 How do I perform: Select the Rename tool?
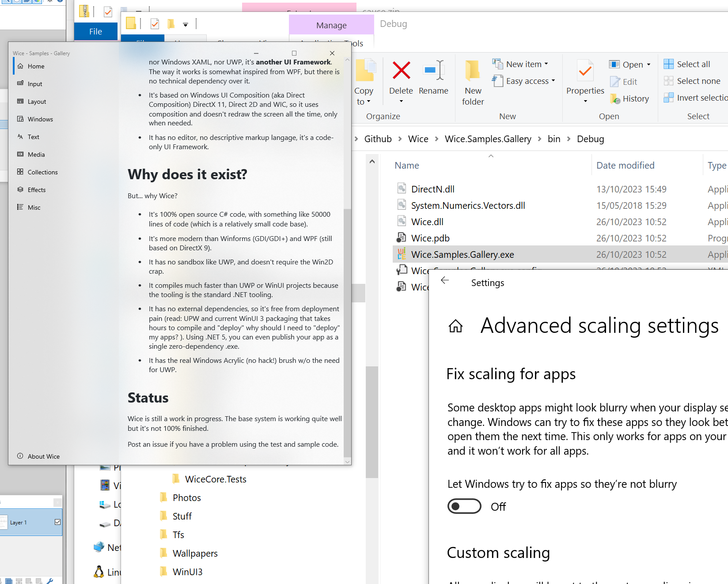tap(433, 79)
